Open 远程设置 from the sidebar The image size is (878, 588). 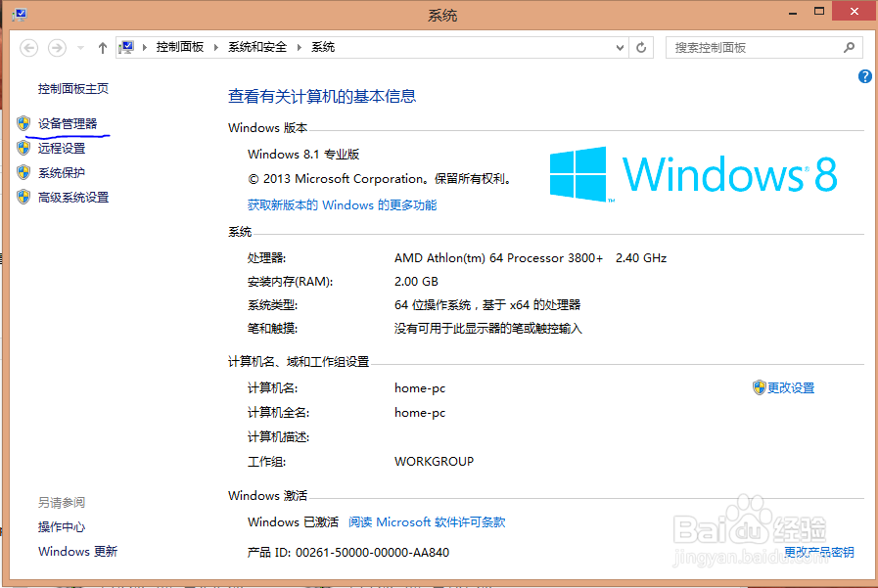62,149
